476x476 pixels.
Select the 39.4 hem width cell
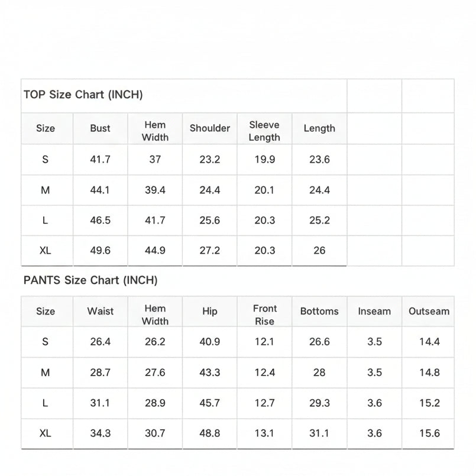click(155, 190)
